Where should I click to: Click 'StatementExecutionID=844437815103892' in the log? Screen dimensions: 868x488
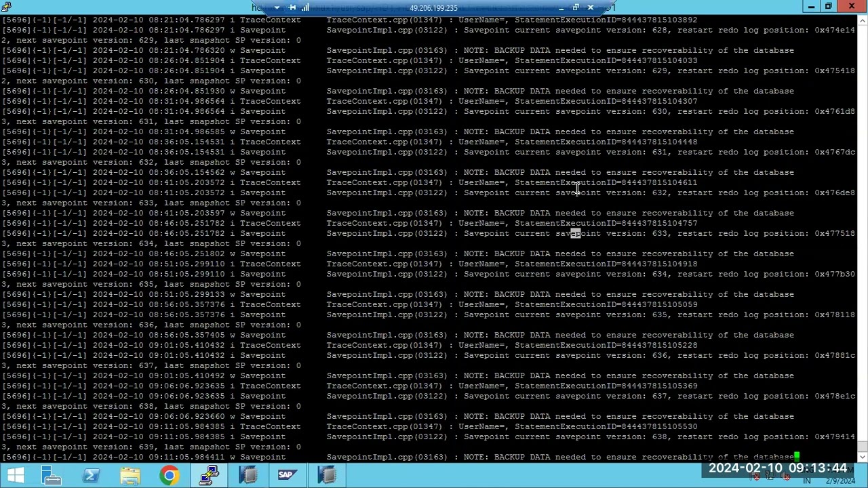tap(606, 20)
